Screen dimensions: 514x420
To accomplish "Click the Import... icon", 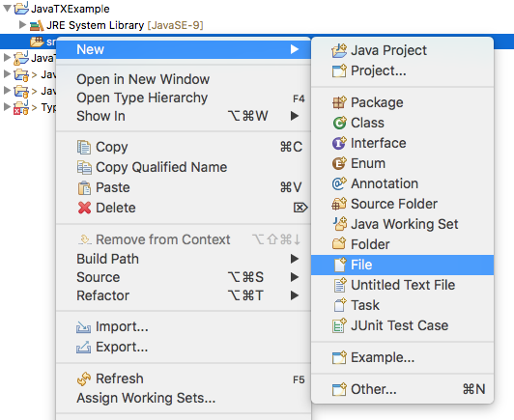I will click(83, 327).
